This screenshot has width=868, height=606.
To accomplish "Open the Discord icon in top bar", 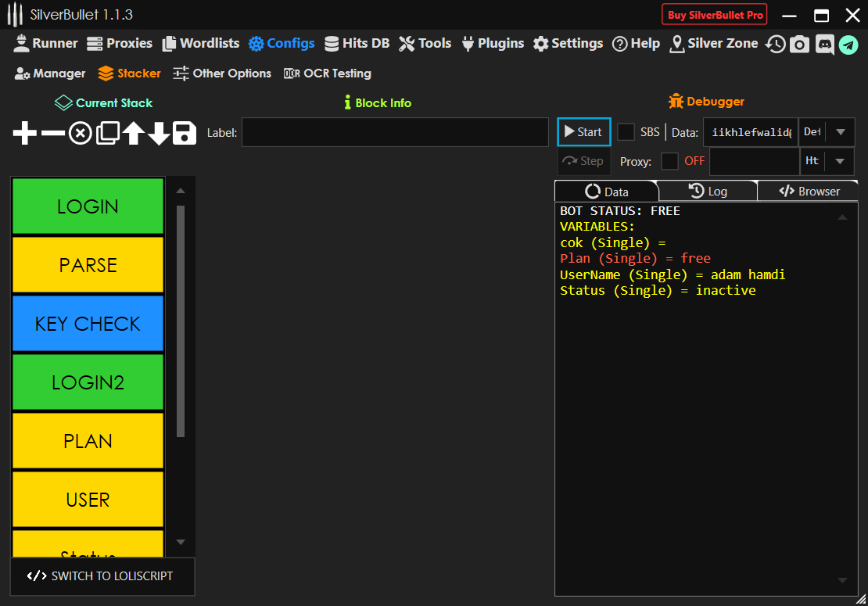I will [824, 45].
